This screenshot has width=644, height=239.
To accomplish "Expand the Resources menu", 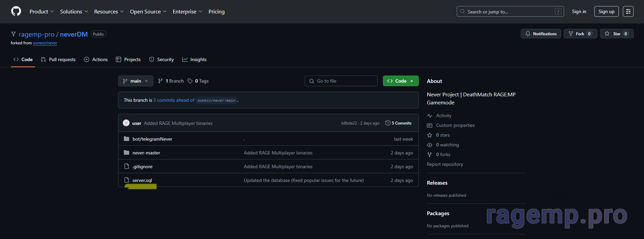I will [109, 11].
